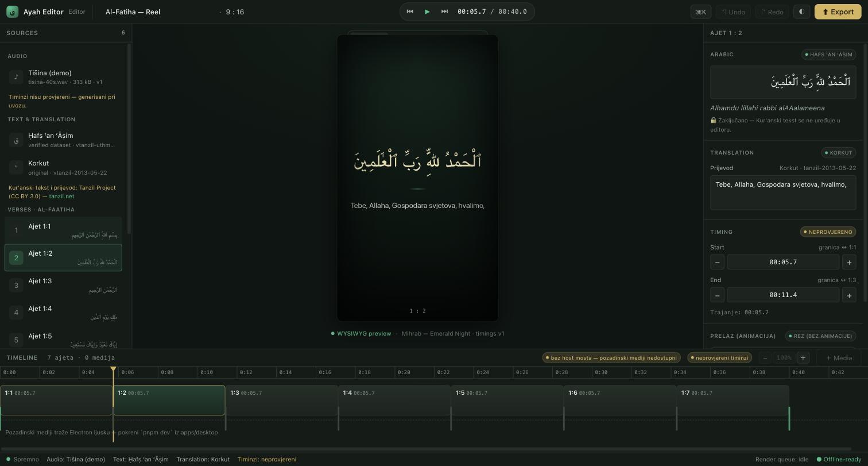Image resolution: width=868 pixels, height=466 pixels.
Task: Select timeline clip 1:7
Action: click(x=733, y=400)
